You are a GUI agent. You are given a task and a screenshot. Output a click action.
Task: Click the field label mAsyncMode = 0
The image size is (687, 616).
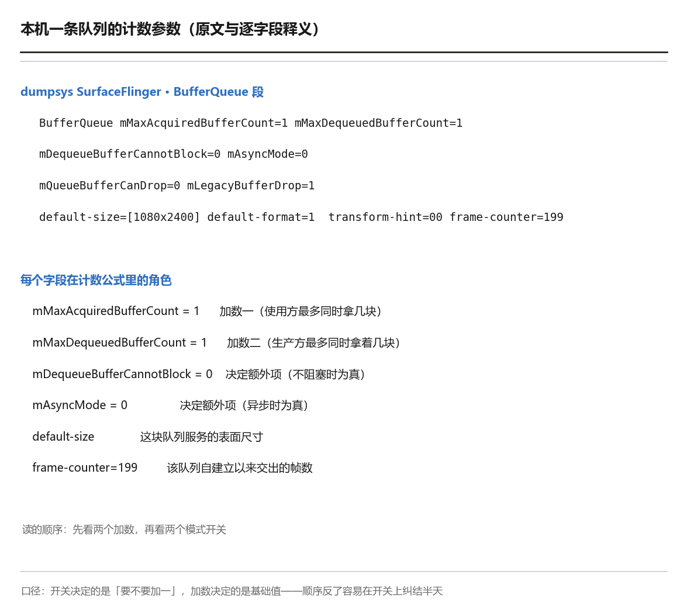[x=80, y=406]
